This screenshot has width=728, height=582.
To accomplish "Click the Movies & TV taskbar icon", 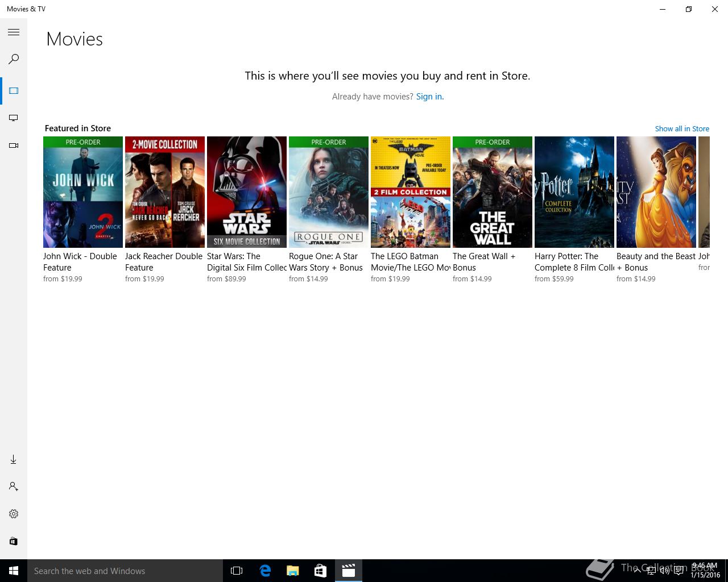I will [x=348, y=571].
